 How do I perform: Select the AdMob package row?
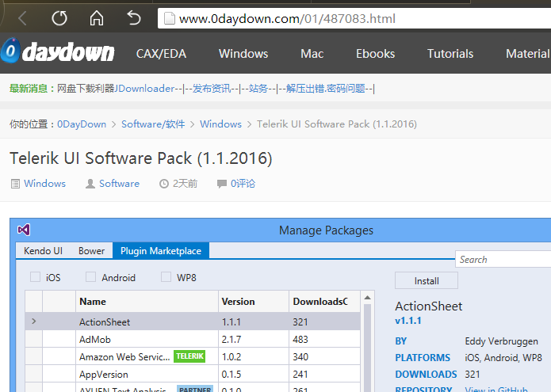click(193, 339)
